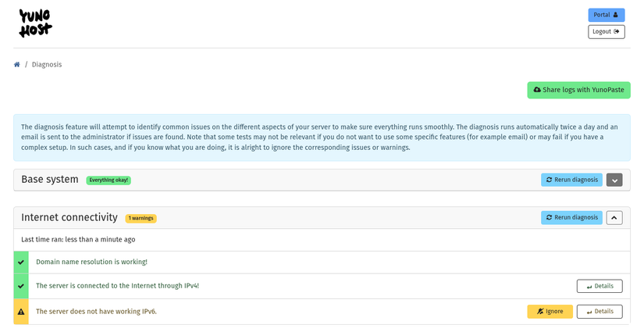Rerun diagnosis for Base system
The height and width of the screenshot is (332, 644).
tap(571, 180)
